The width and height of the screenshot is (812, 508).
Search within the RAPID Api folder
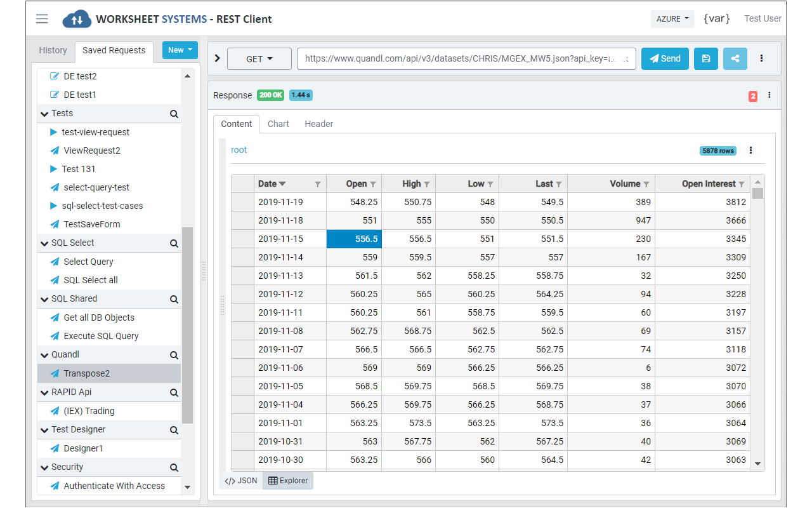(174, 393)
